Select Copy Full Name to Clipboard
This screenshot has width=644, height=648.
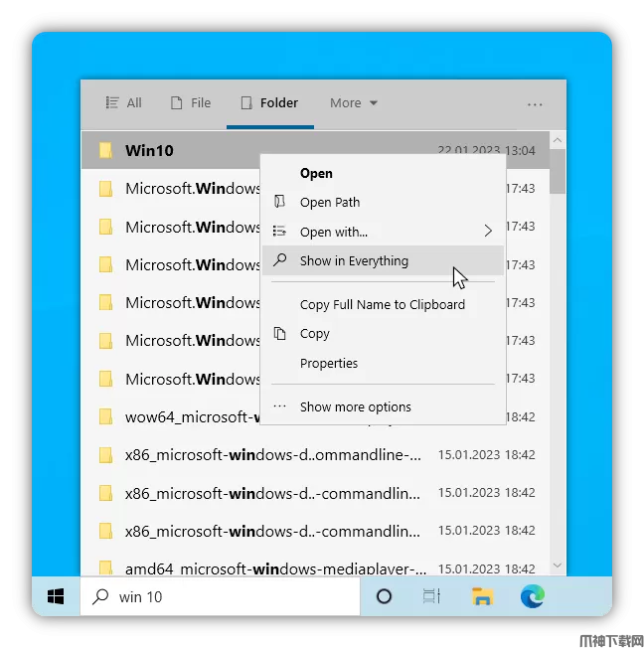pos(382,305)
